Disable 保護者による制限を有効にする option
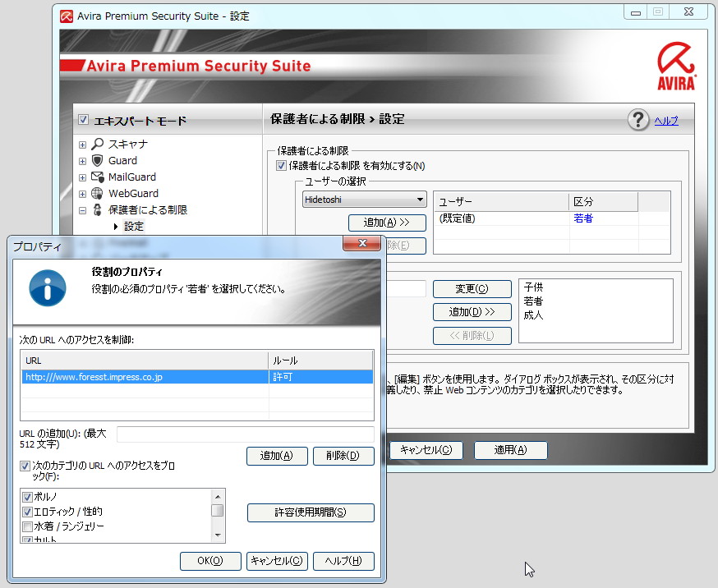Screen dimensions: 718x588 [280, 165]
